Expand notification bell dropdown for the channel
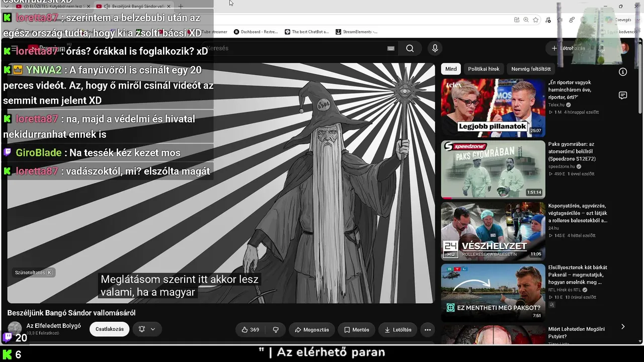This screenshot has width=644, height=362. pos(147,329)
